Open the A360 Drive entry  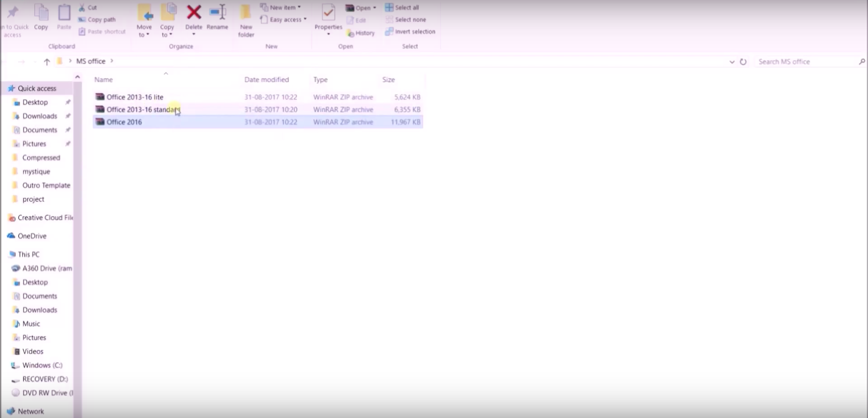[x=47, y=268]
